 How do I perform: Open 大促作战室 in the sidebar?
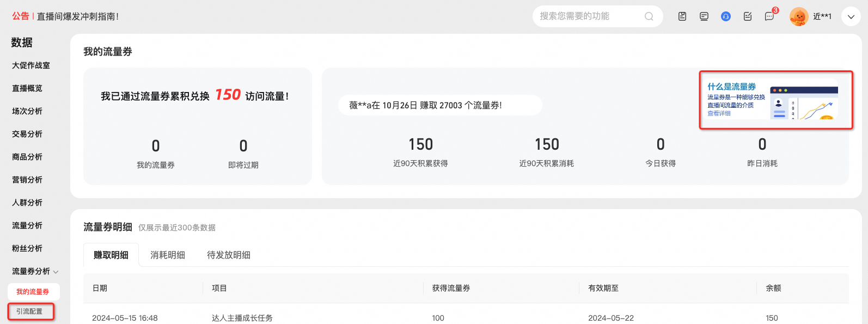coord(31,65)
